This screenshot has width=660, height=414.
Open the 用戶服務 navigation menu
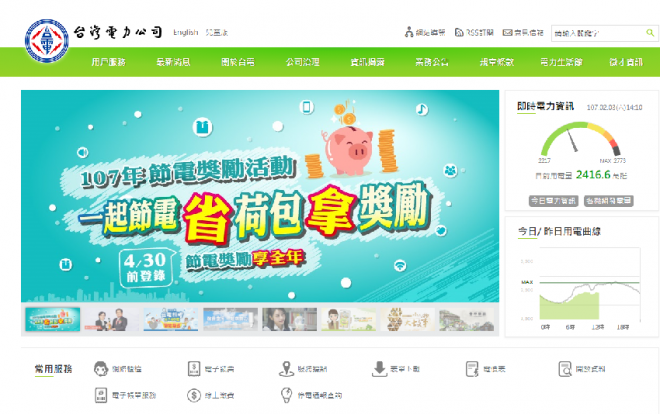tap(109, 62)
